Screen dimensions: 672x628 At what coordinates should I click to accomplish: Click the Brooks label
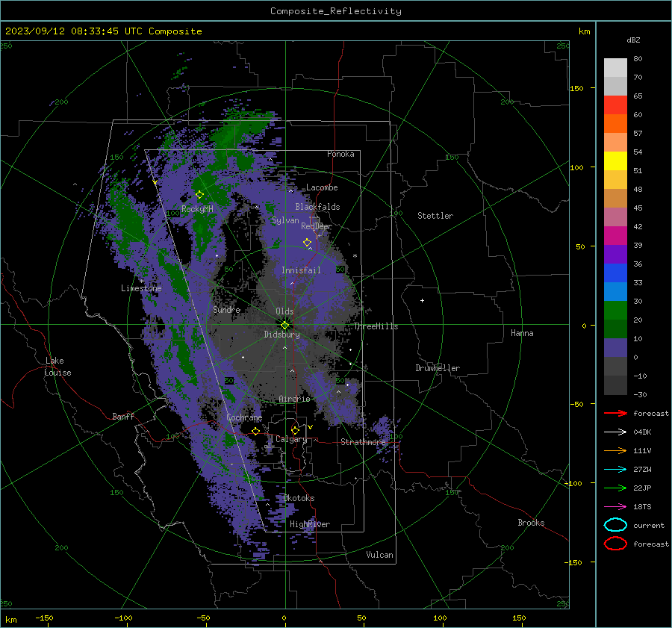coord(531,523)
